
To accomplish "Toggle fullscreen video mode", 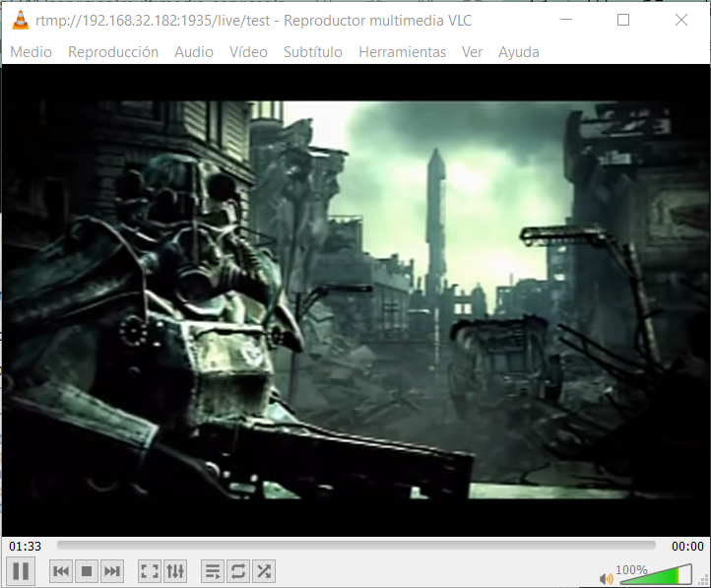I will [x=150, y=571].
